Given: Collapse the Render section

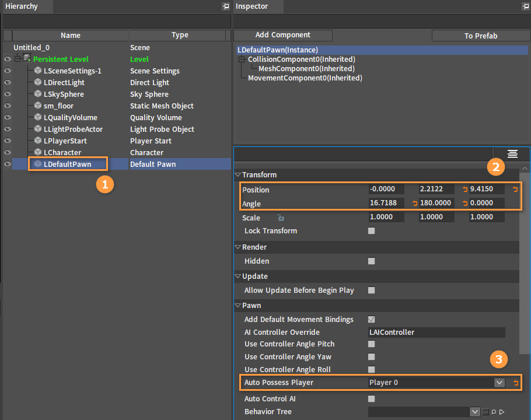Looking at the screenshot, I should click(x=237, y=247).
